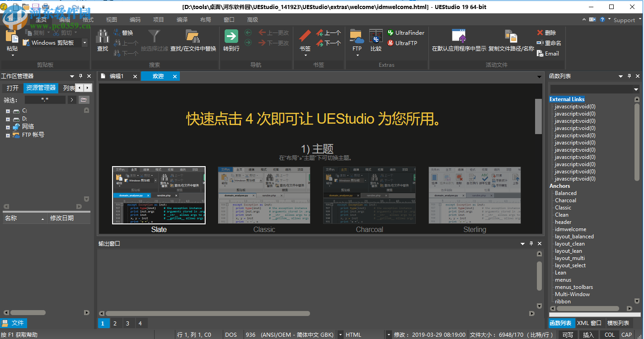
Task: Expand the 网络 network tree node
Action: click(x=8, y=127)
